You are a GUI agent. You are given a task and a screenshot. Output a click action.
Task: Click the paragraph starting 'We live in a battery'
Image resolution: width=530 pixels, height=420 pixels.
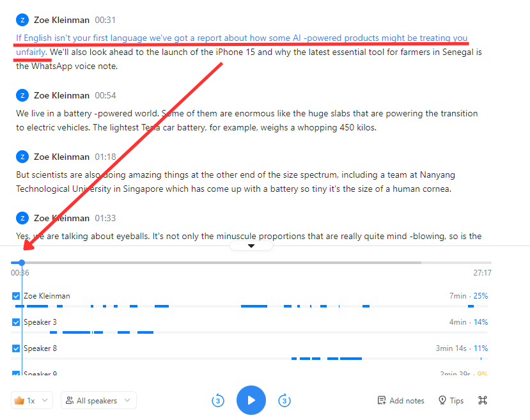pos(247,120)
